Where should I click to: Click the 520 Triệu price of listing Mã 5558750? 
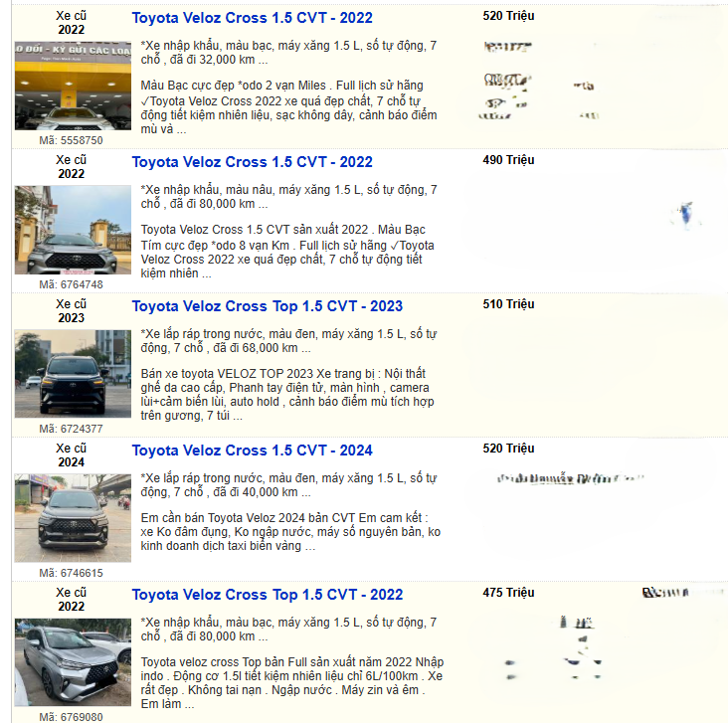[508, 16]
